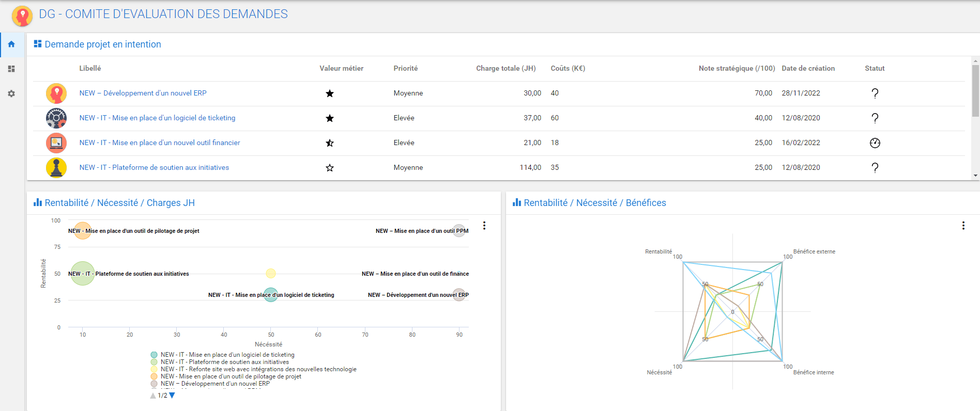Viewport: 980px width, 411px height.
Task: Click the empty star for Plateforme de soutien
Action: coord(330,168)
